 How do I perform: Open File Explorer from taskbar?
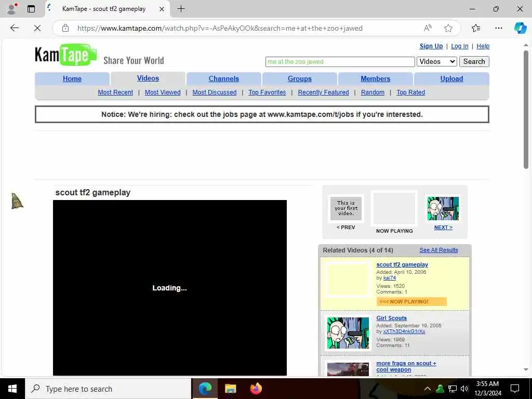point(230,389)
